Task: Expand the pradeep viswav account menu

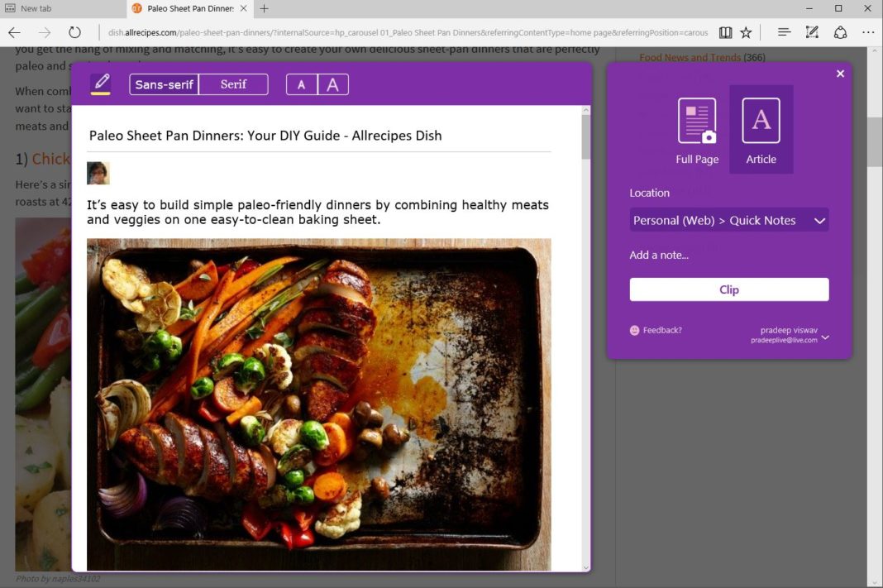Action: coord(824,337)
